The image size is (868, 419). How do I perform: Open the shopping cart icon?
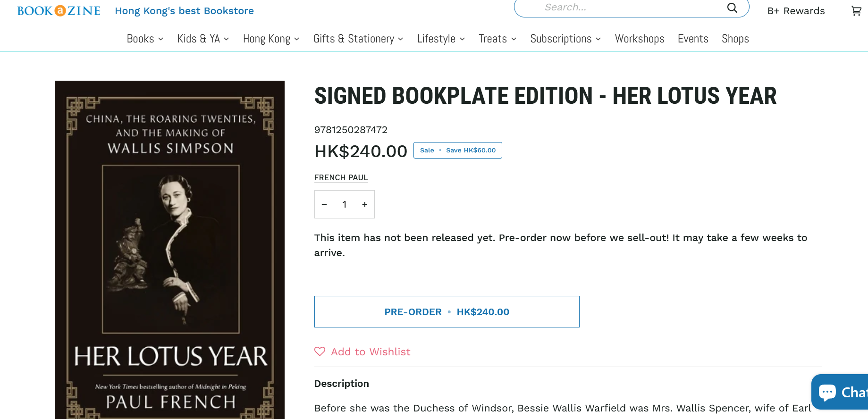(x=856, y=10)
